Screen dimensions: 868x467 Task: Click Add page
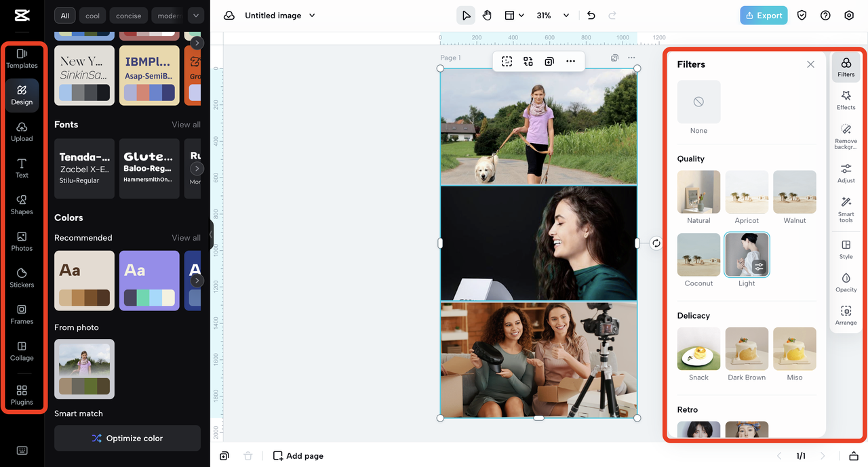(298, 456)
